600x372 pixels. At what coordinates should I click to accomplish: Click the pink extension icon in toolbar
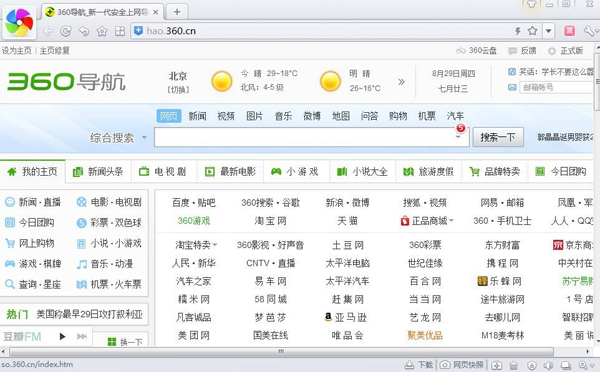(569, 31)
